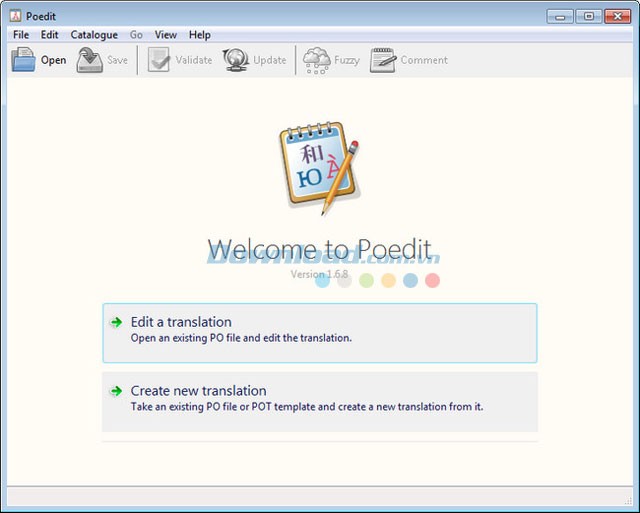The height and width of the screenshot is (513, 640).
Task: Click the Comment notepad toolbar icon
Action: tap(383, 60)
